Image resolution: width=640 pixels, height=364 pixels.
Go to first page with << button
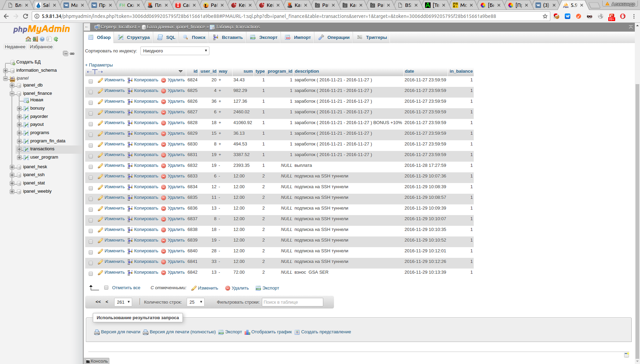coord(98,302)
